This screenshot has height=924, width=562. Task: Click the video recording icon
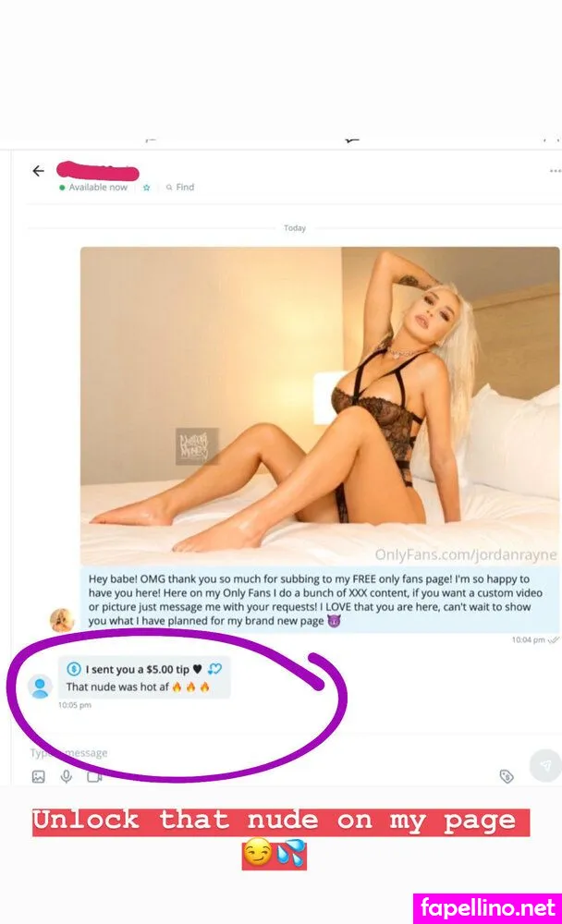tap(93, 777)
